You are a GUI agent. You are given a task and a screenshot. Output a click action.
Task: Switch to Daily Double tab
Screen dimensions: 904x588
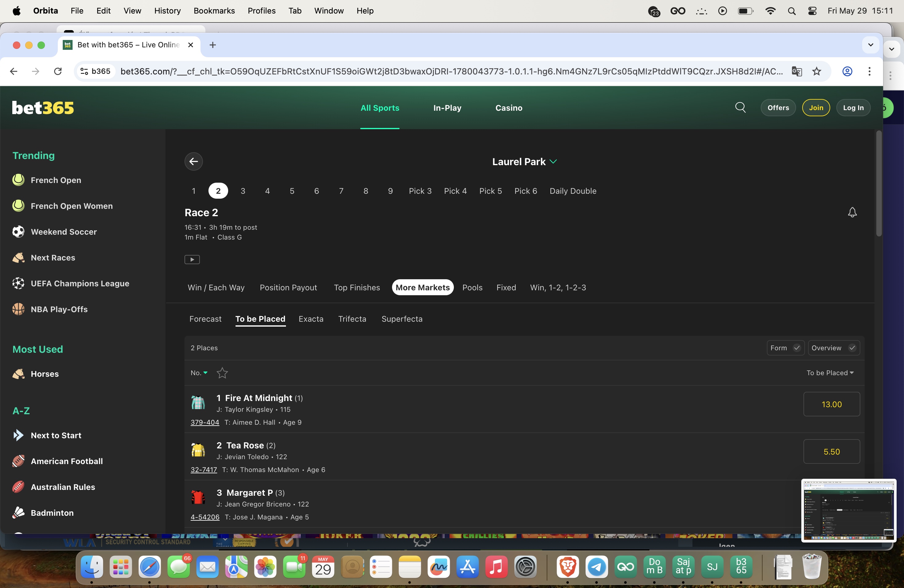point(573,191)
